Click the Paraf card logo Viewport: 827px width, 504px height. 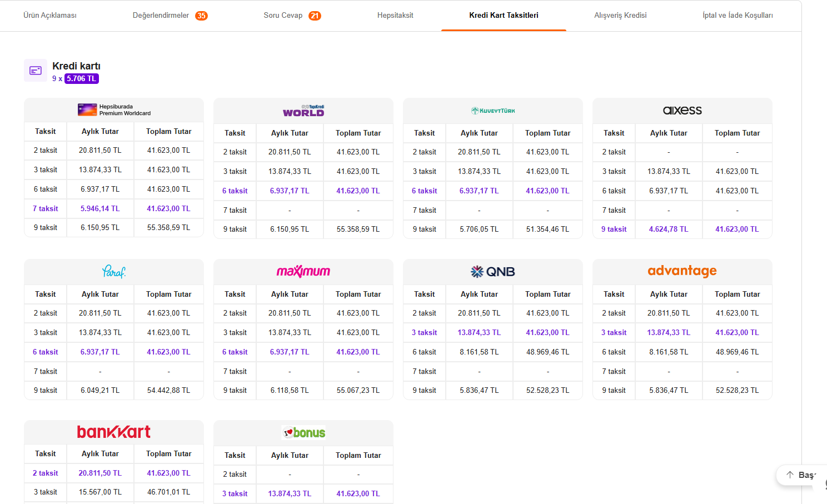pyautogui.click(x=114, y=272)
